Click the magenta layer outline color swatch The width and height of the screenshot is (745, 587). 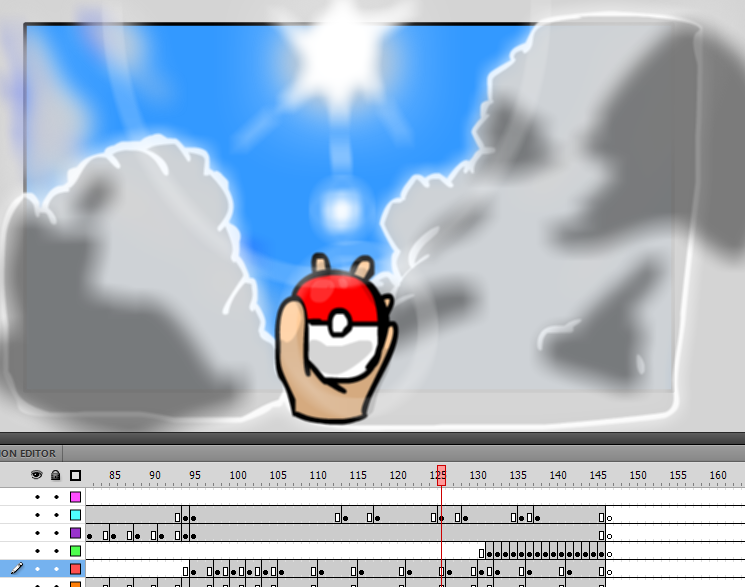[75, 497]
